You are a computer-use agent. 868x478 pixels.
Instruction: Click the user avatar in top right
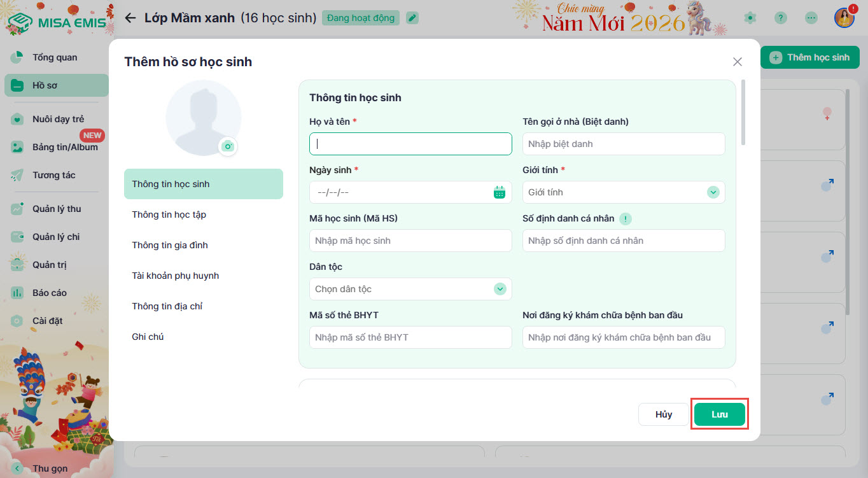point(844,18)
